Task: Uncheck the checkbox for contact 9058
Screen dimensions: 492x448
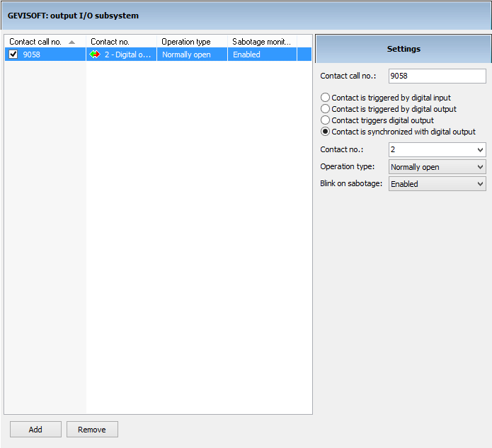Action: click(x=13, y=54)
